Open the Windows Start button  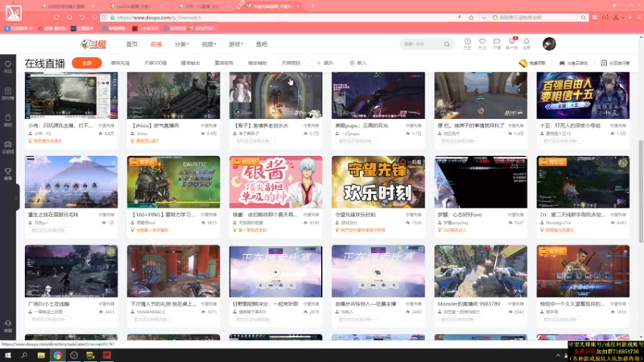pyautogui.click(x=8, y=356)
